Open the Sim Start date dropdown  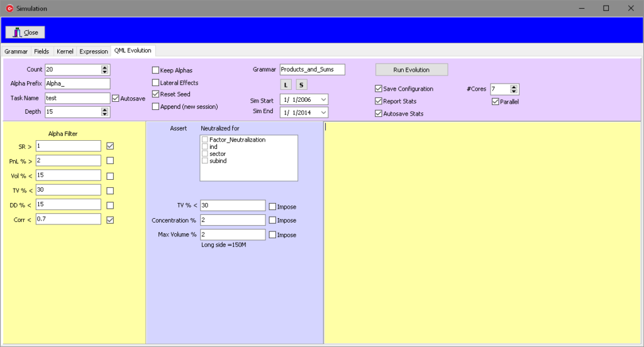click(x=324, y=100)
